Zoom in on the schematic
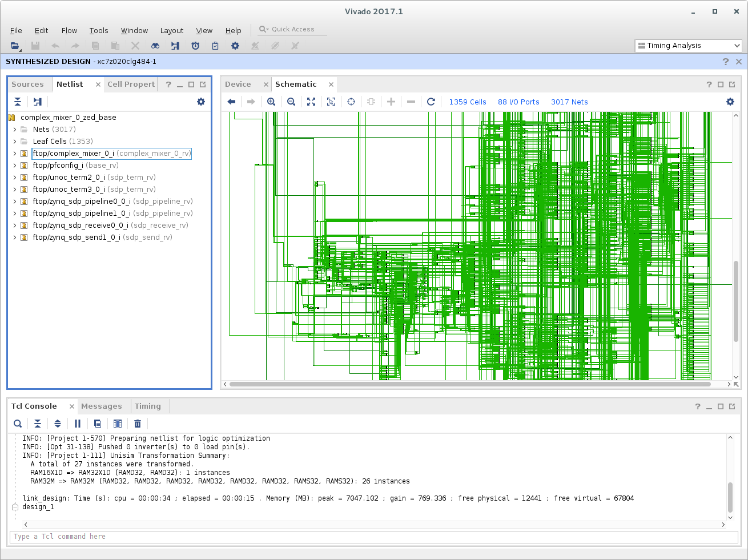Image resolution: width=748 pixels, height=560 pixels. coord(271,102)
